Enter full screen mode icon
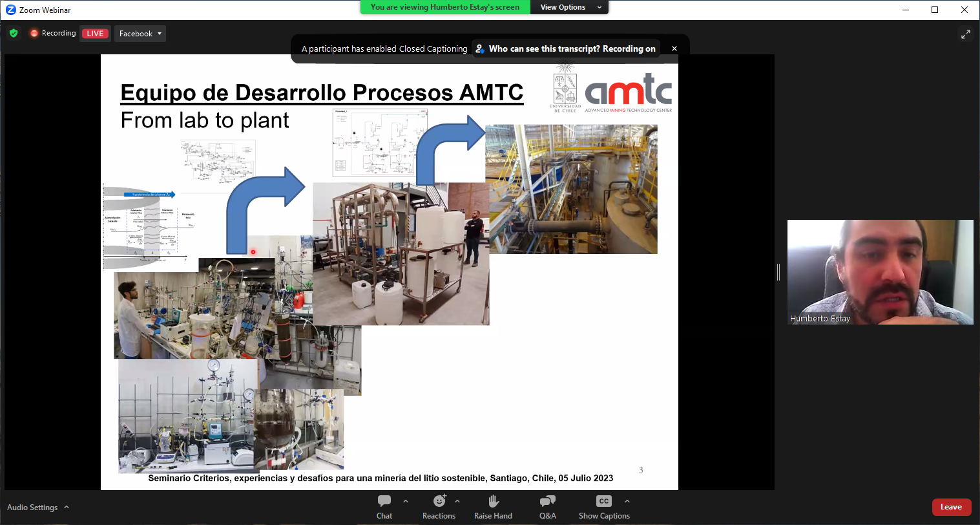980x525 pixels. [965, 34]
